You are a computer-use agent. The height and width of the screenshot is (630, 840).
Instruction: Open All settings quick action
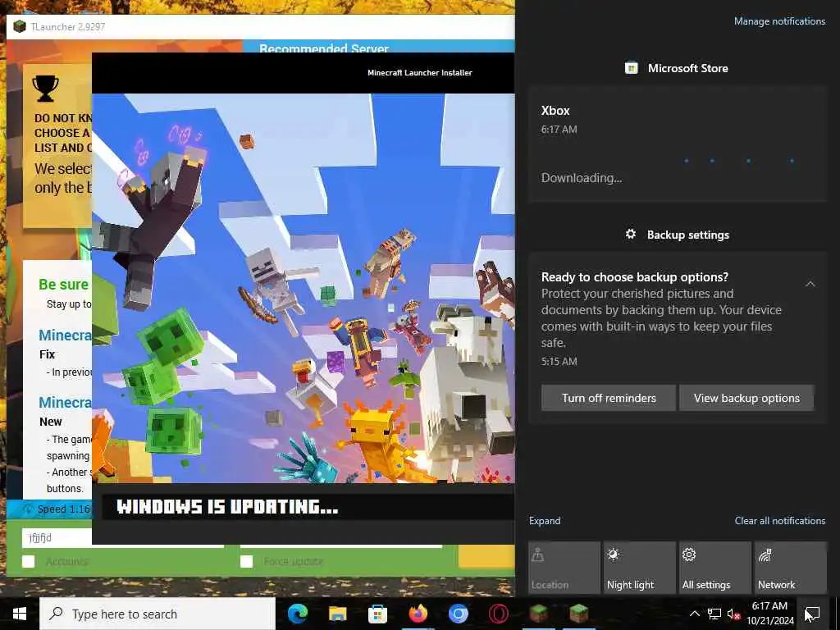(x=715, y=568)
